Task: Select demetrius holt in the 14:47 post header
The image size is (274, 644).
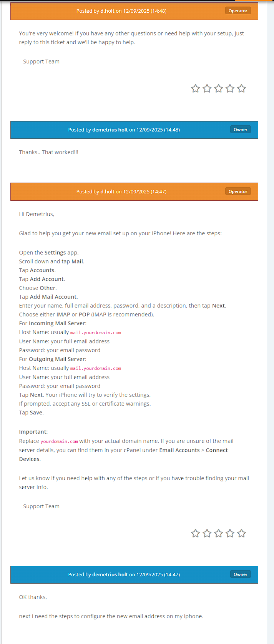Action: point(110,575)
